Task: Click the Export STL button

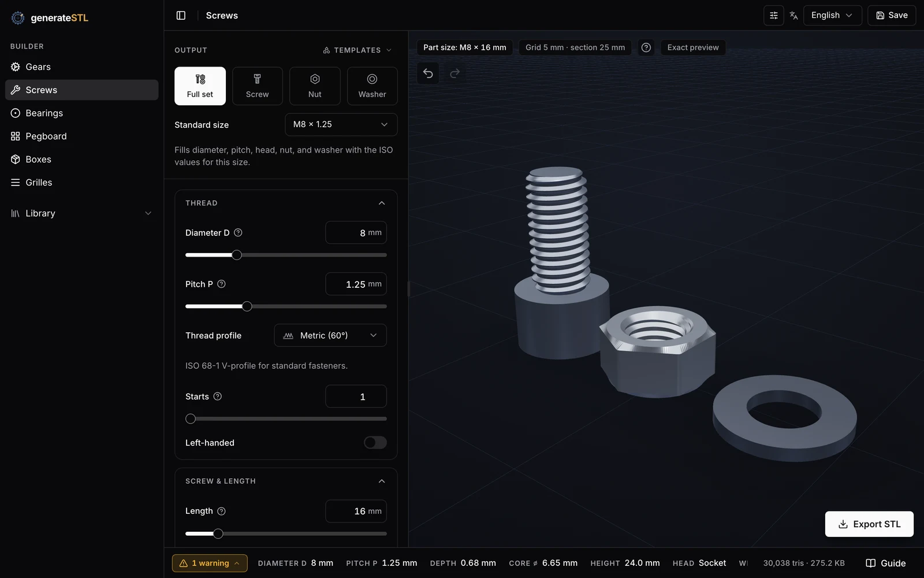Action: point(869,524)
